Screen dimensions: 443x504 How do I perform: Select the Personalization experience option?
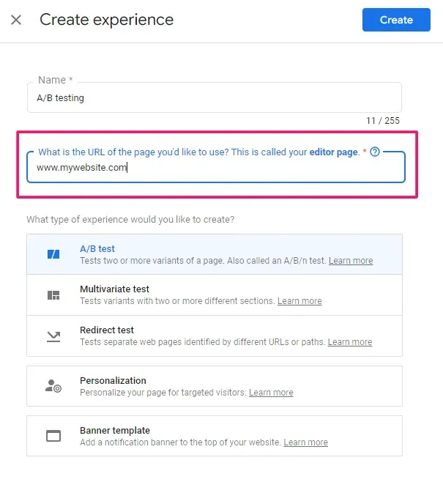tap(215, 386)
